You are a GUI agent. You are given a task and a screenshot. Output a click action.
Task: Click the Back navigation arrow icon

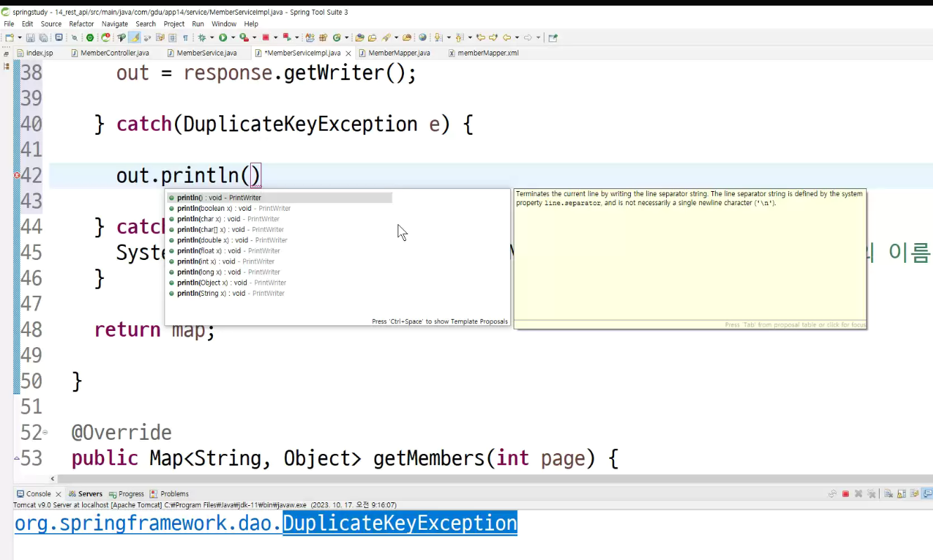point(507,38)
